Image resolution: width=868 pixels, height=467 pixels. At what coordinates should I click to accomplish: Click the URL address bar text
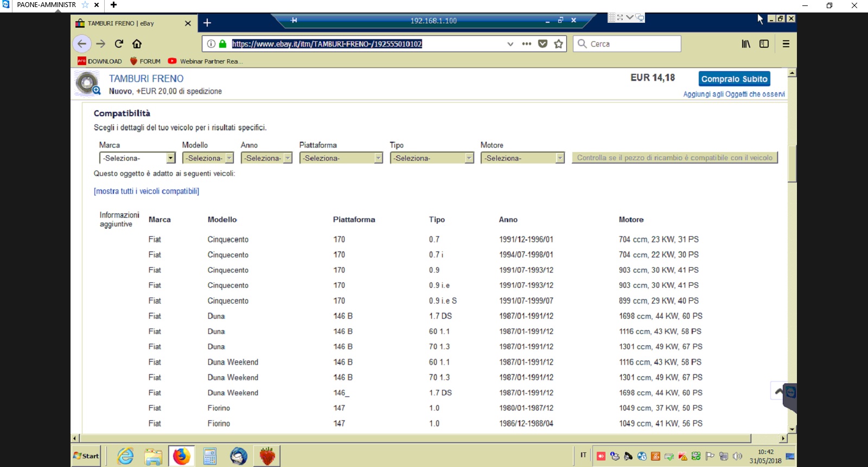(x=327, y=44)
